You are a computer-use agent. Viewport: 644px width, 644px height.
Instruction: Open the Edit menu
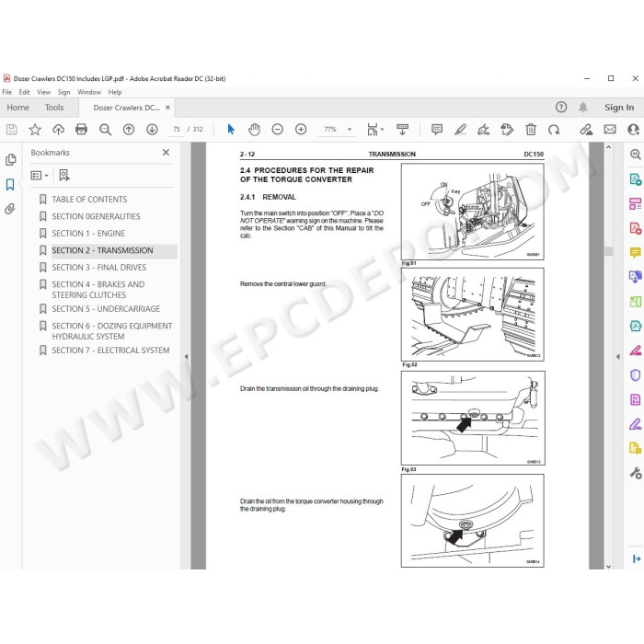click(x=24, y=92)
